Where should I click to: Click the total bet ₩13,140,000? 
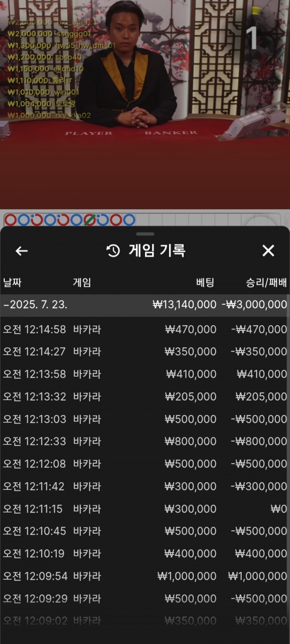(x=184, y=305)
